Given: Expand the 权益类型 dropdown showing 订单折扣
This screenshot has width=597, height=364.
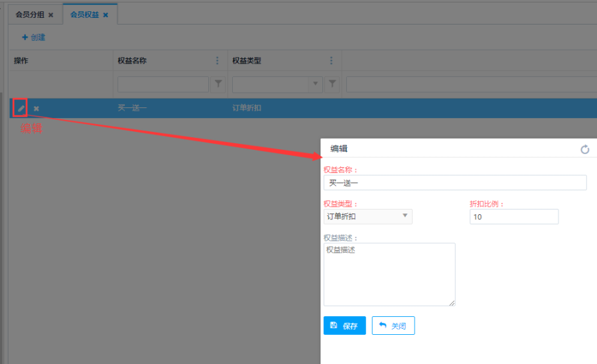Looking at the screenshot, I should (367, 216).
